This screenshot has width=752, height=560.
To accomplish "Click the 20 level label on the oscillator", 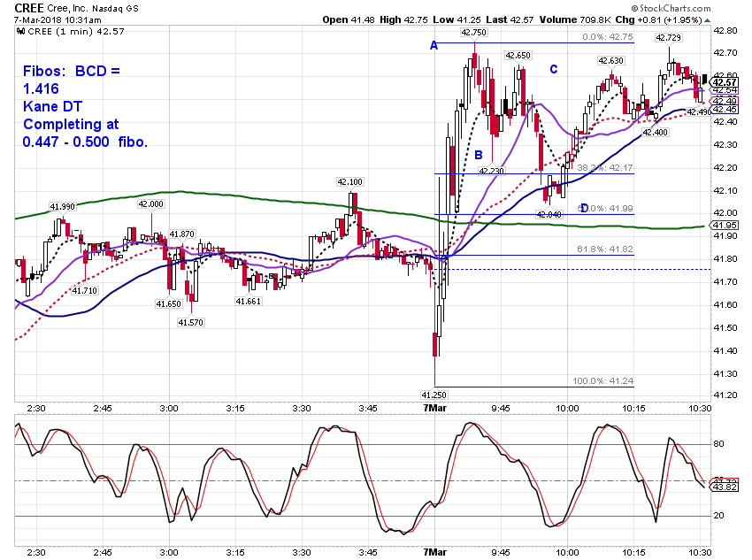I will click(x=719, y=516).
